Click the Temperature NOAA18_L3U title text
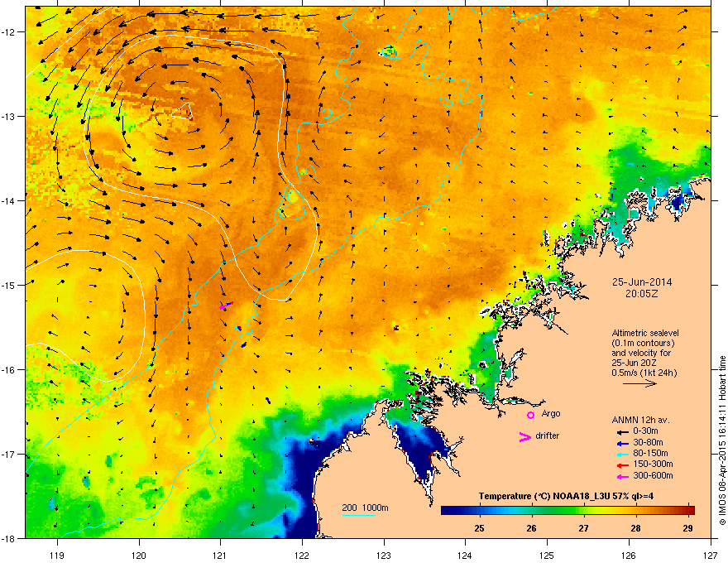 566,496
